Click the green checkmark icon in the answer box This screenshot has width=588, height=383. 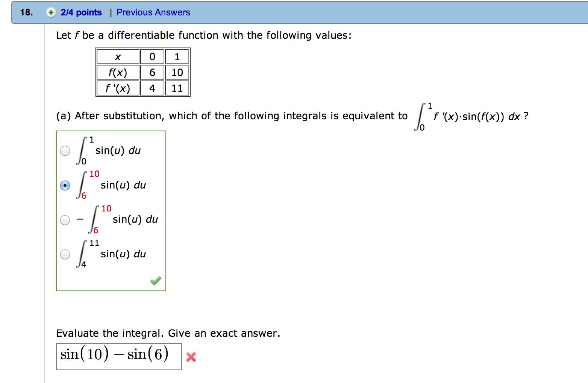pos(156,281)
